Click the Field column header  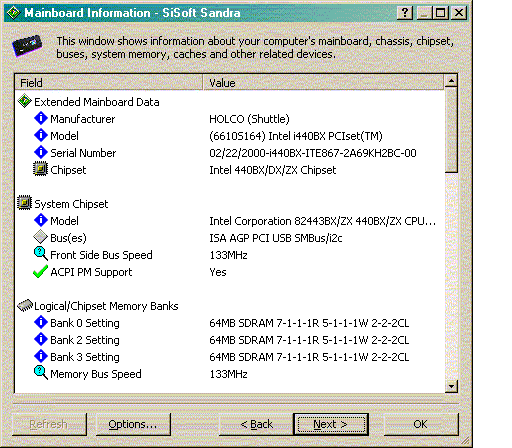point(109,83)
